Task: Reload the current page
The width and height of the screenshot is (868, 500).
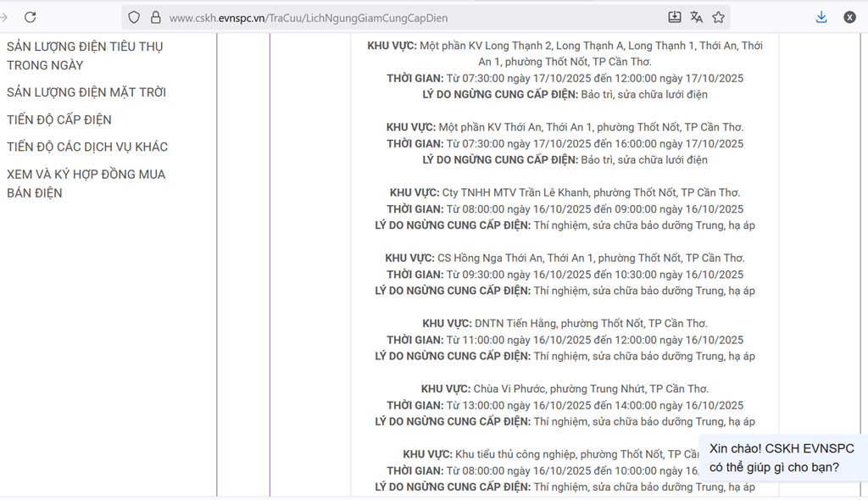Action: [x=30, y=17]
